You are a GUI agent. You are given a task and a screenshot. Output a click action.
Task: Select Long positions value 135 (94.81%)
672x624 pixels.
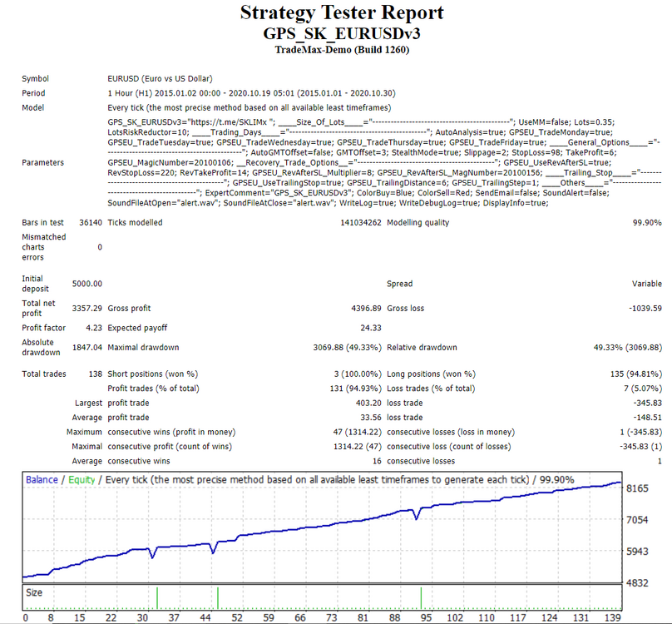point(636,374)
